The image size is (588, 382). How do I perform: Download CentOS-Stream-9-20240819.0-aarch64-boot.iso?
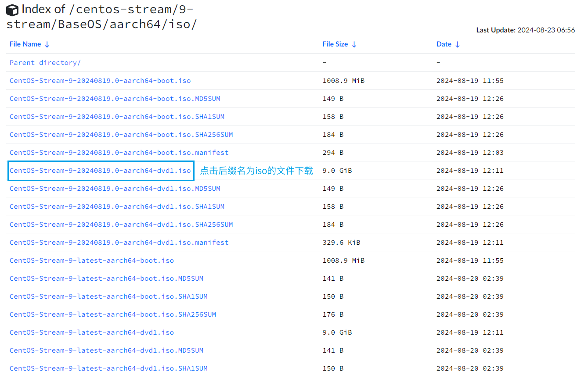point(100,81)
